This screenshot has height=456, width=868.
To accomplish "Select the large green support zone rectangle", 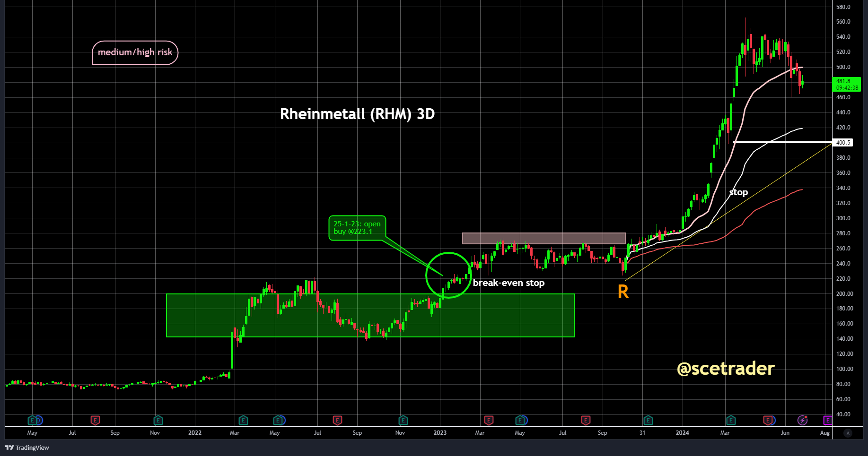I will (x=370, y=316).
